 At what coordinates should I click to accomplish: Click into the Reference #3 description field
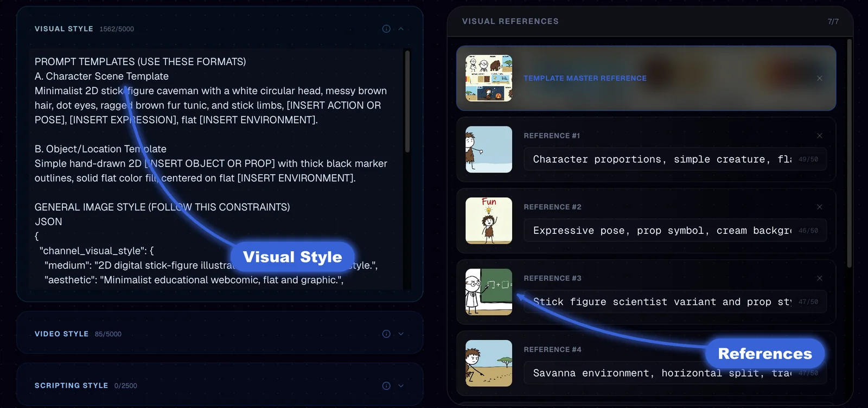pos(675,302)
